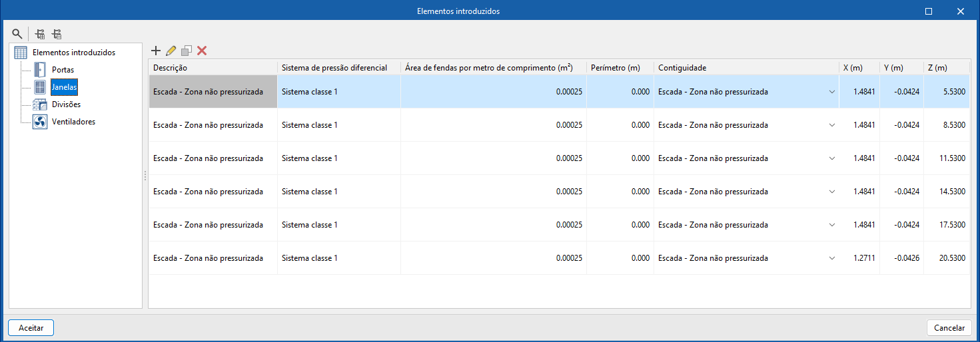The width and height of the screenshot is (980, 342).
Task: Click Z value 11.5300 cell
Action: (947, 158)
